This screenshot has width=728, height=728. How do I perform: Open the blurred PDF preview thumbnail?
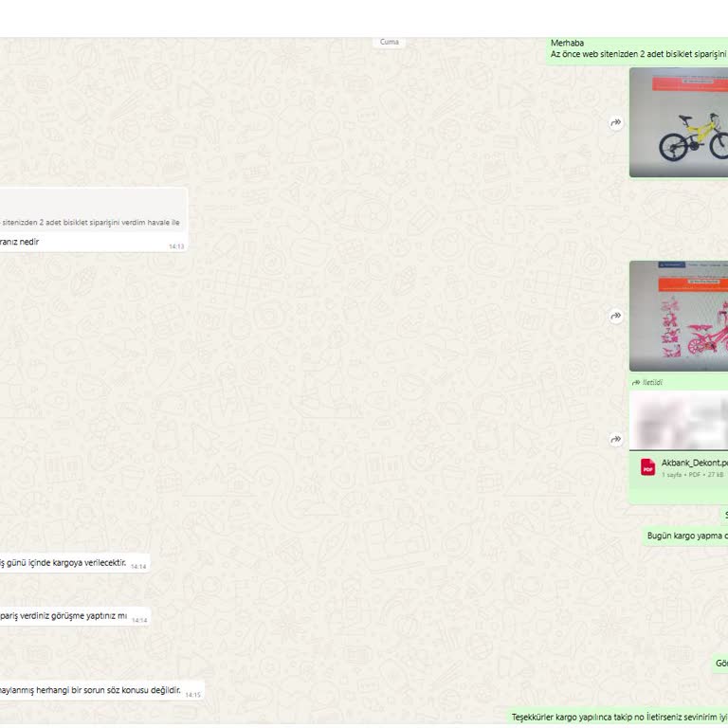(679, 421)
